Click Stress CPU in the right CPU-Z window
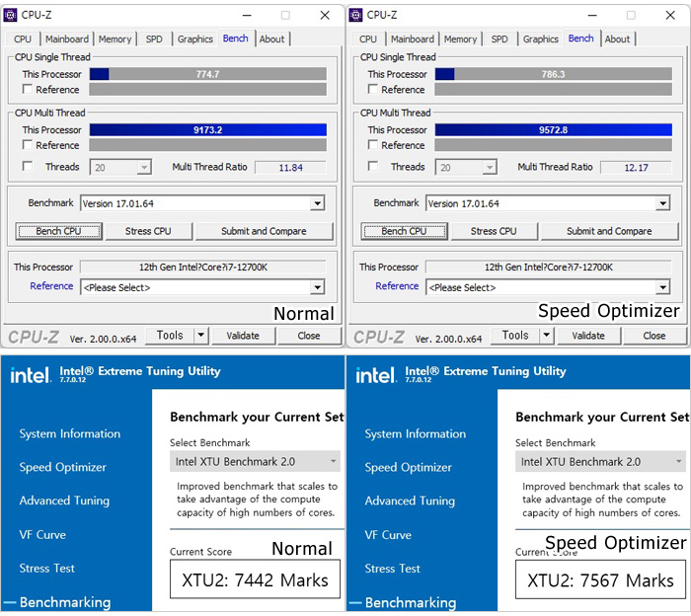Viewport: 691px width, 616px height. pyautogui.click(x=494, y=231)
